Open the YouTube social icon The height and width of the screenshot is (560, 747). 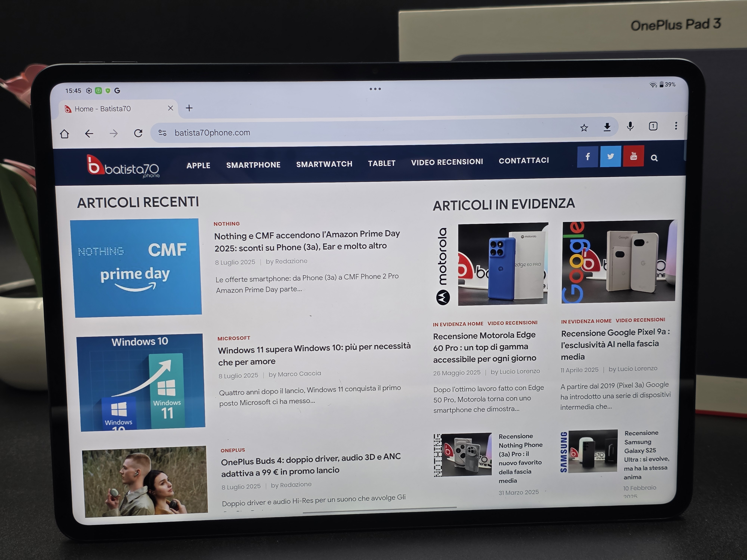(x=633, y=156)
